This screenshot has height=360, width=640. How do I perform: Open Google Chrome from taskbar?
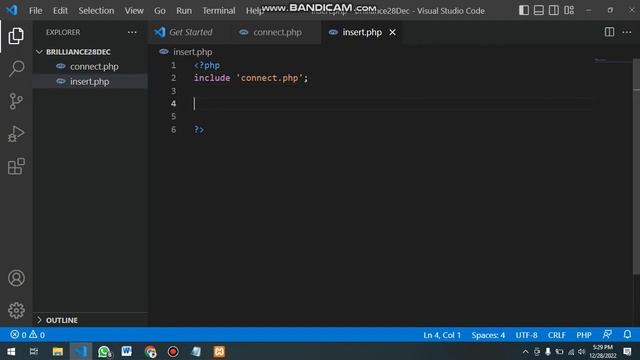(x=150, y=351)
